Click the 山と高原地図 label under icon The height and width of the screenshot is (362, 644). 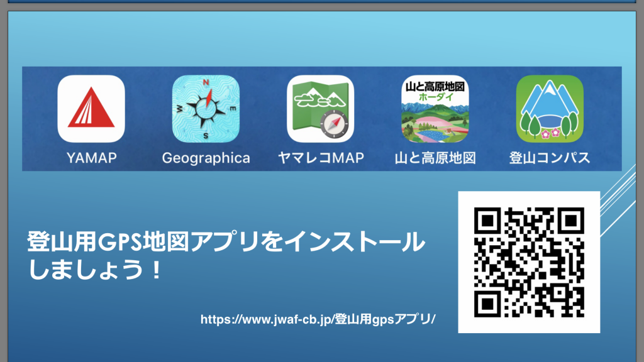(435, 158)
